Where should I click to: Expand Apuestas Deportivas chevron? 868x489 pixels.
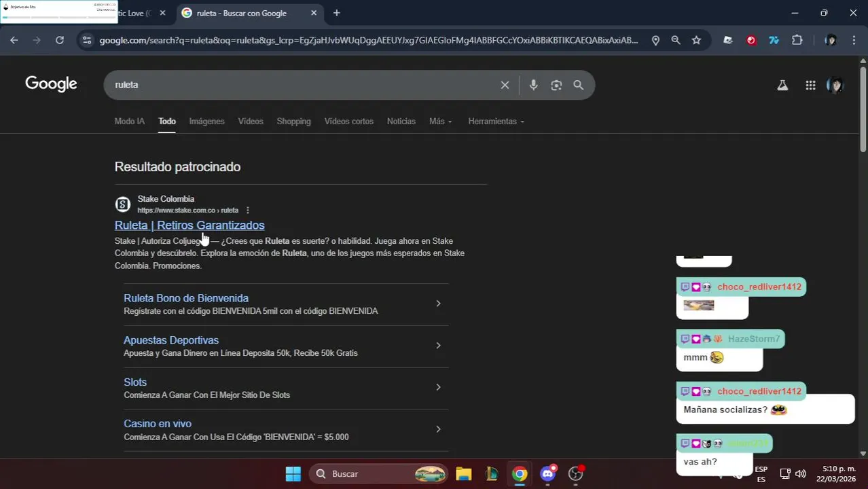click(438, 346)
